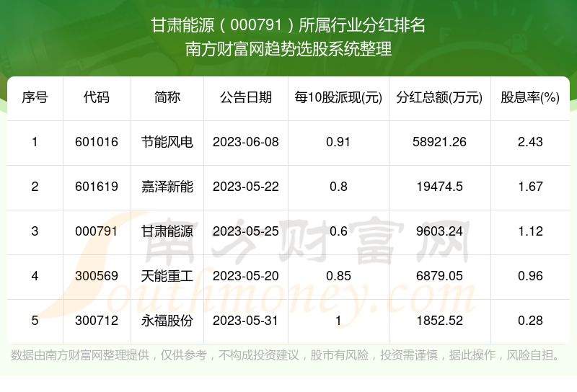
Task: Click stock code 601016
Action: 96,142
